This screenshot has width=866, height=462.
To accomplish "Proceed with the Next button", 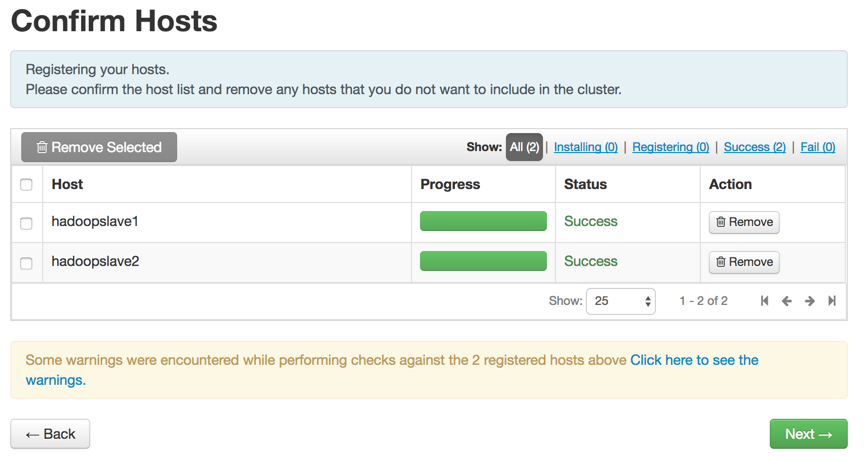I will click(x=808, y=434).
